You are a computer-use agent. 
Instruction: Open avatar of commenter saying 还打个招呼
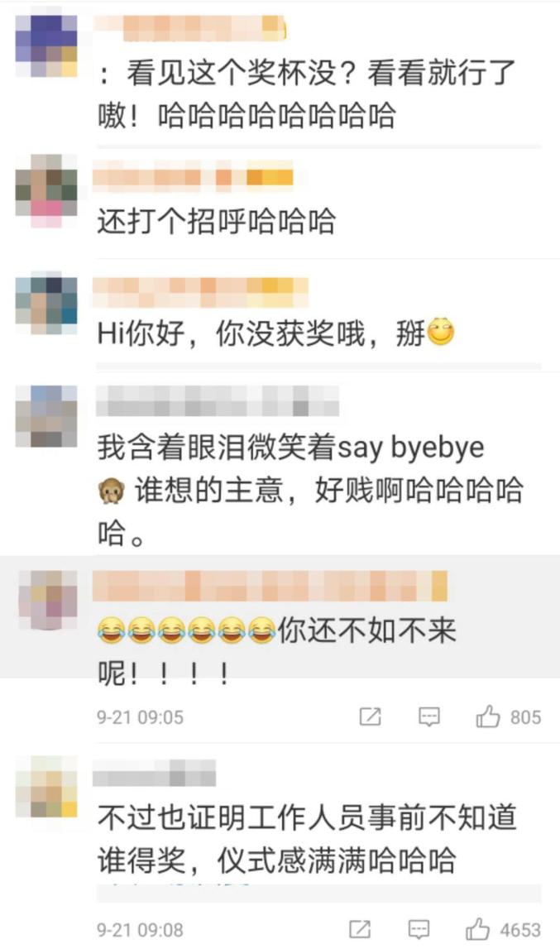[46, 190]
